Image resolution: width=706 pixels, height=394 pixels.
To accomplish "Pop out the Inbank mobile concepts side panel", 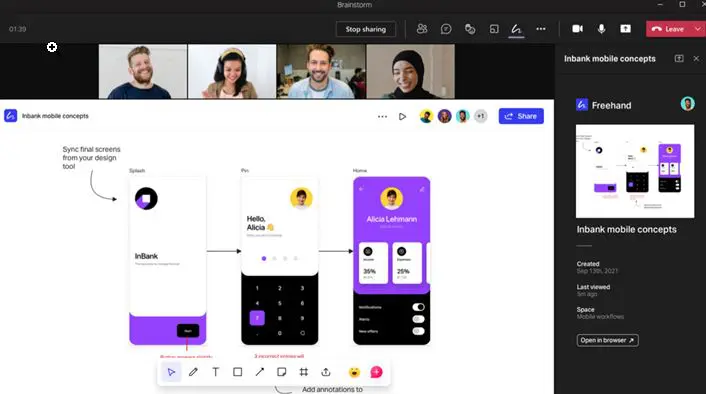I will click(679, 59).
